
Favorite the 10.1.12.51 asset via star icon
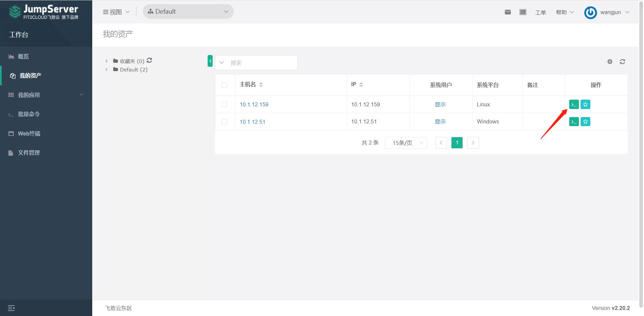tap(585, 121)
